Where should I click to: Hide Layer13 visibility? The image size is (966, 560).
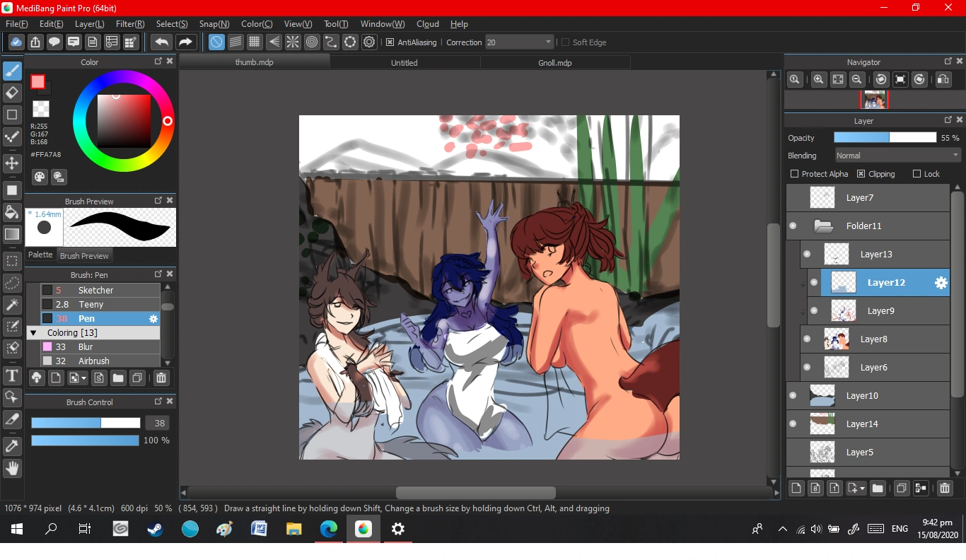tap(807, 255)
